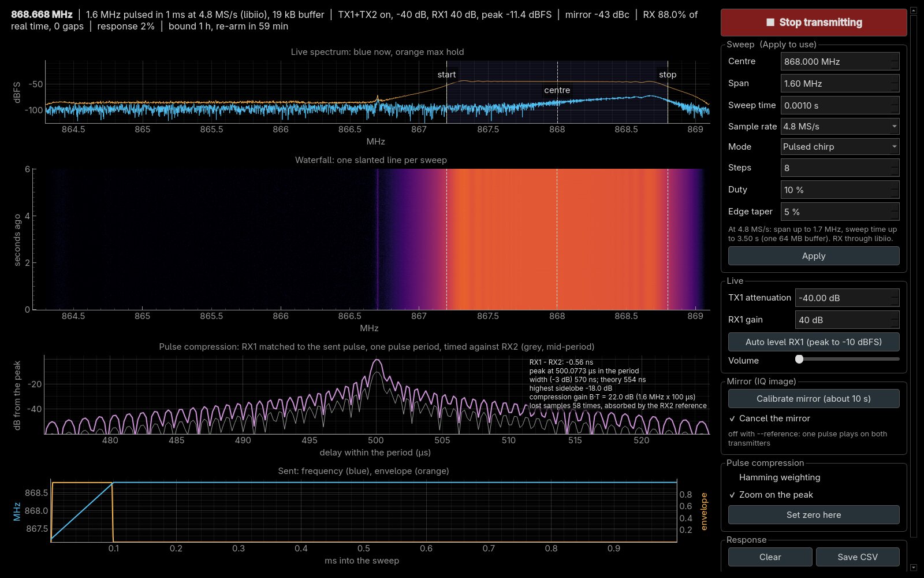Viewport: 924px width, 578px height.
Task: Click the "centre" marker label on the spectrum
Action: coord(557,90)
